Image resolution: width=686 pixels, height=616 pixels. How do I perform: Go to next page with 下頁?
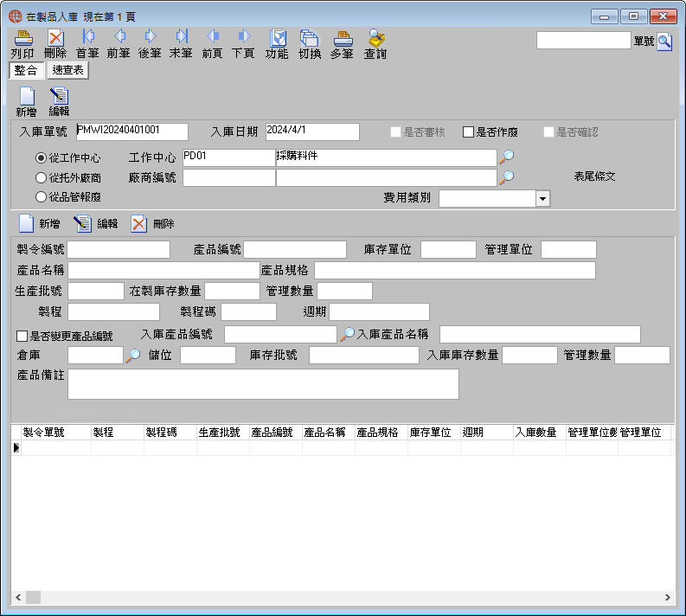pyautogui.click(x=244, y=36)
